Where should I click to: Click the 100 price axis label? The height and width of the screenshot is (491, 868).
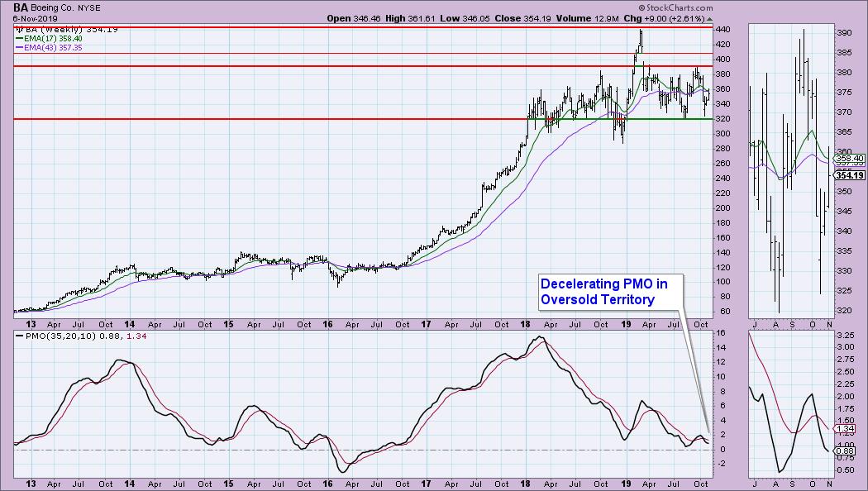point(723,282)
